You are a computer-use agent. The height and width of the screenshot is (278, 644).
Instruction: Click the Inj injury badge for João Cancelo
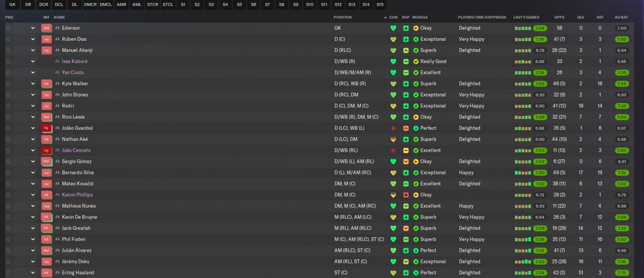(46, 150)
